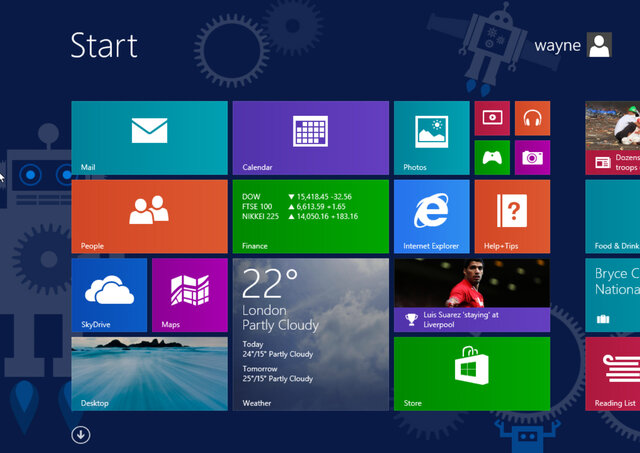Open the Video tile with screen icon
The image size is (640, 453).
(x=492, y=118)
